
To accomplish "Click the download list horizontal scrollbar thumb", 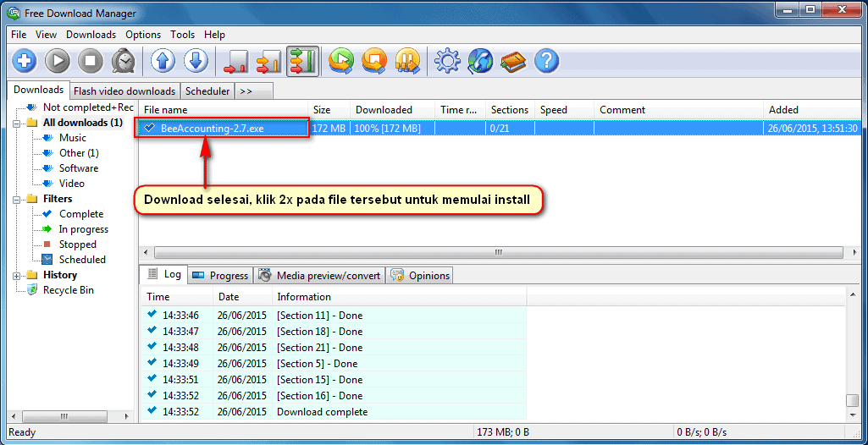I will point(498,252).
